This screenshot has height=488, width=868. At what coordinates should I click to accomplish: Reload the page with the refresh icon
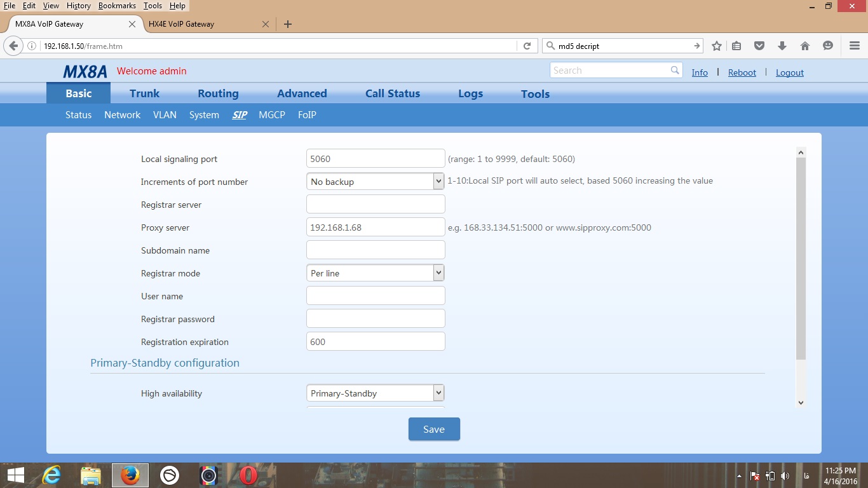[527, 46]
